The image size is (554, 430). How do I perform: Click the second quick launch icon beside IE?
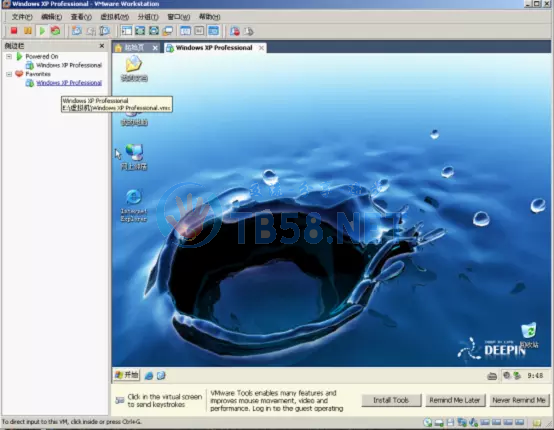click(x=161, y=376)
